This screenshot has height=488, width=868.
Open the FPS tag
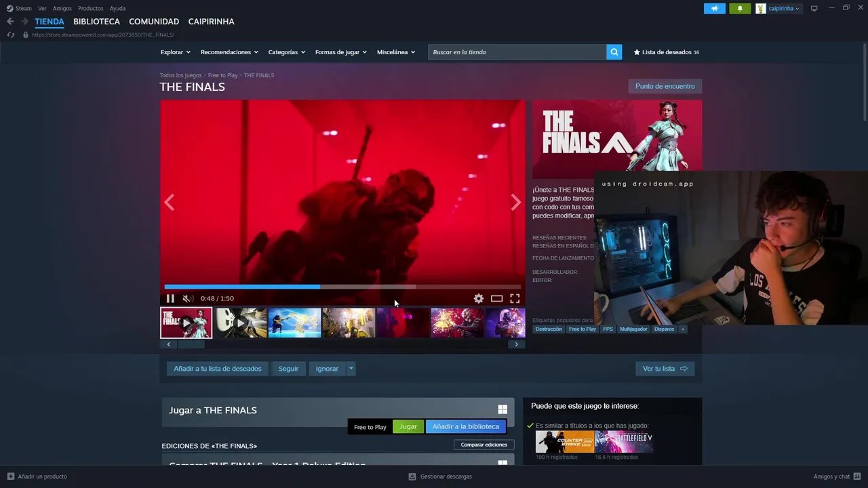[608, 329]
